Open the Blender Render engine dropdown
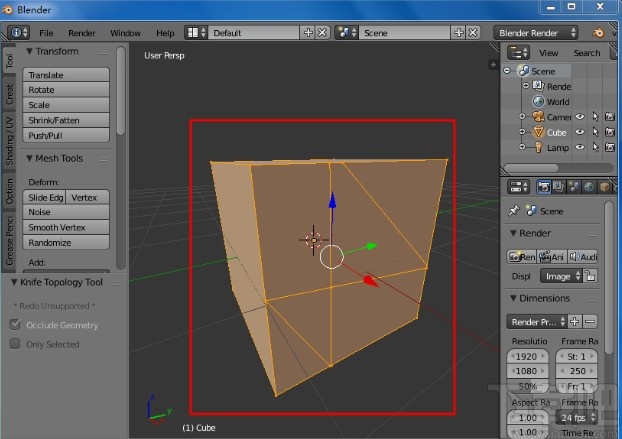This screenshot has width=622, height=439. tap(536, 33)
